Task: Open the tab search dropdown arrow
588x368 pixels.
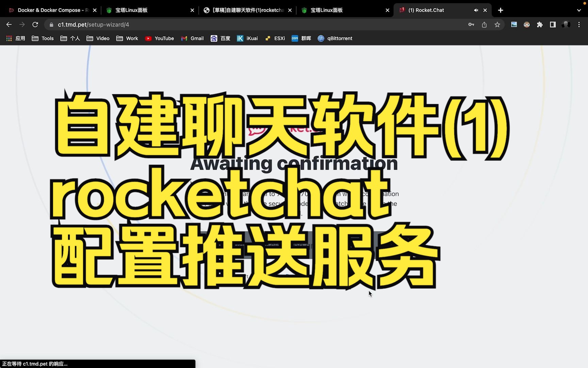Action: [x=579, y=10]
